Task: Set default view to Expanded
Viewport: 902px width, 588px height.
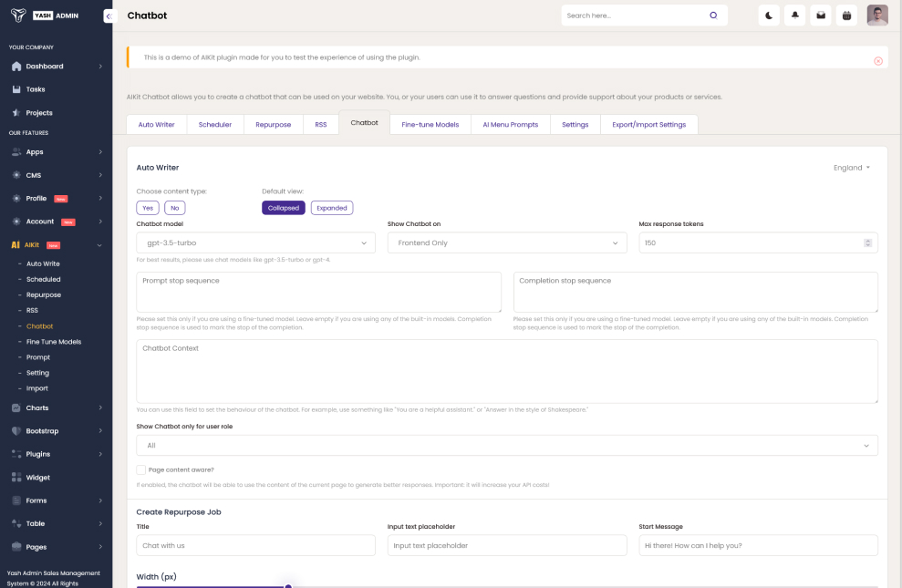Action: (332, 208)
